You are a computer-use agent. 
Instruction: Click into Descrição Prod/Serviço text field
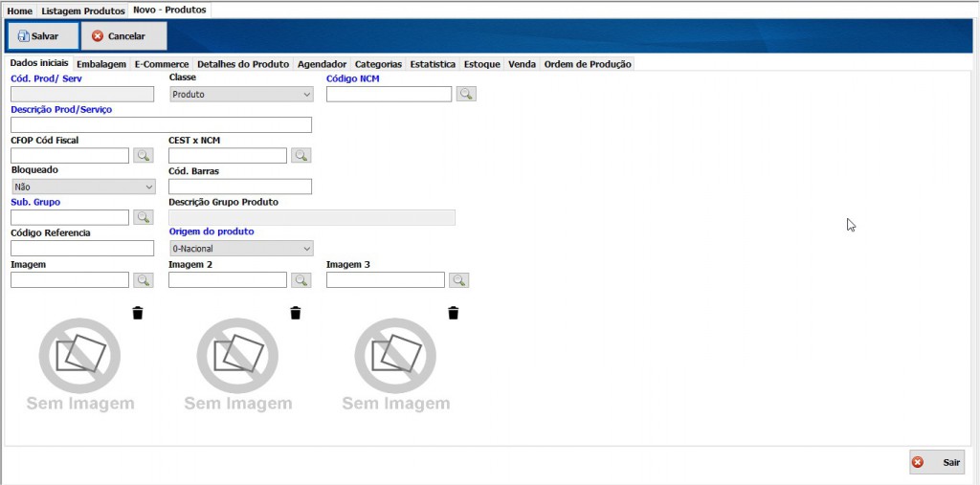click(161, 124)
